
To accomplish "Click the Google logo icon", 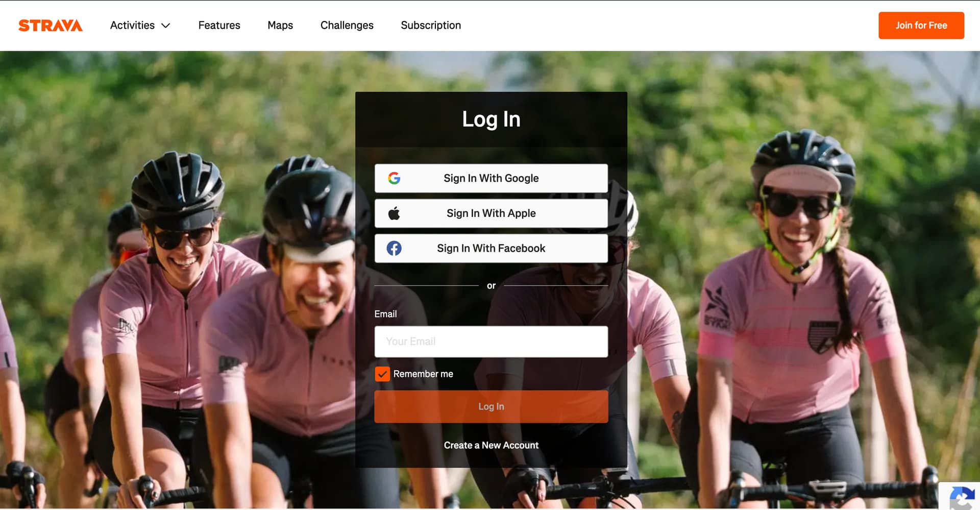I will pyautogui.click(x=394, y=178).
